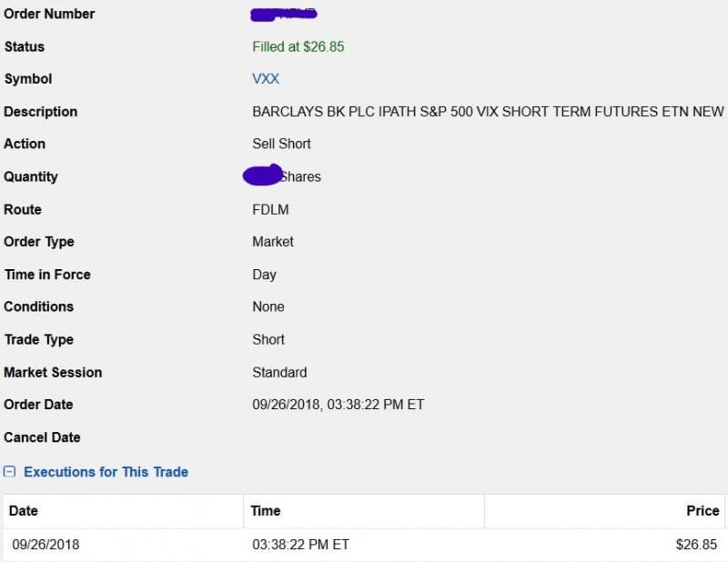
Task: Select the redacted order number value
Action: (283, 14)
